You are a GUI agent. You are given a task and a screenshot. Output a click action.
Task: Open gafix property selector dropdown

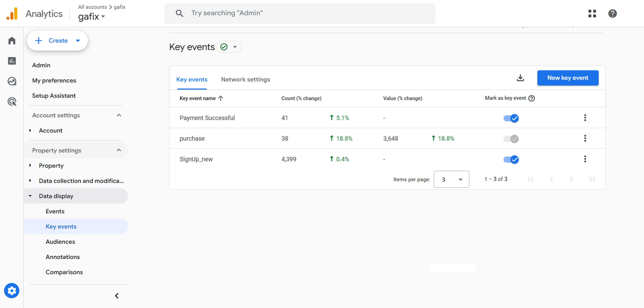pyautogui.click(x=92, y=17)
